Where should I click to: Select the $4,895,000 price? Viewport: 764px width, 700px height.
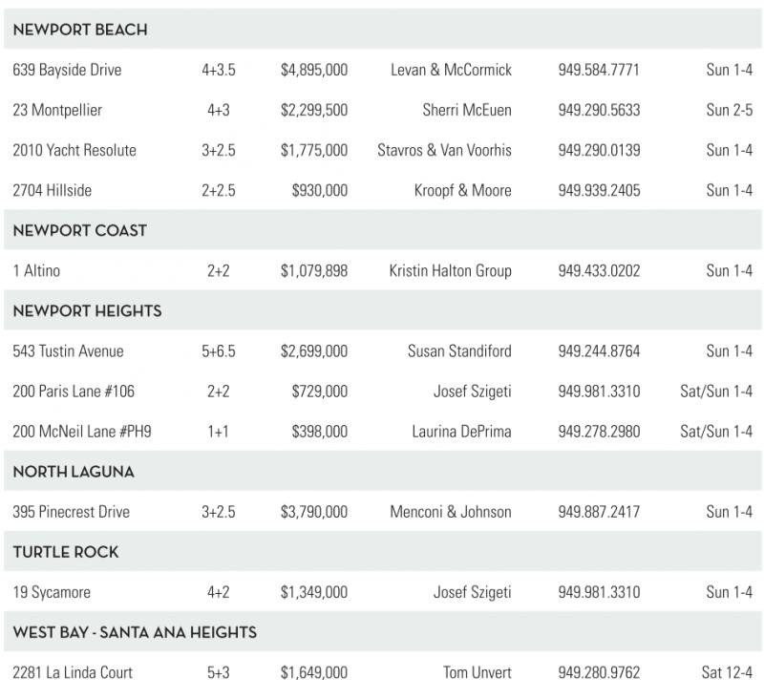[x=314, y=70]
